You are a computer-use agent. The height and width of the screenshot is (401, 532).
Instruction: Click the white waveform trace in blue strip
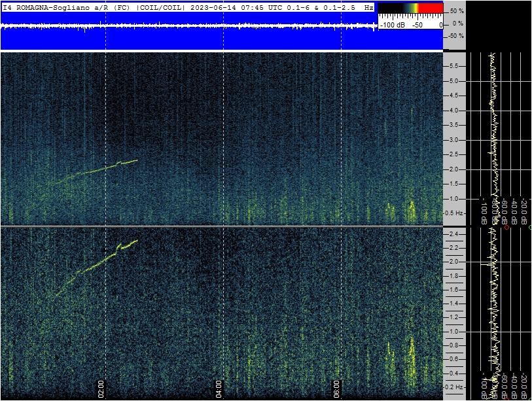188,26
